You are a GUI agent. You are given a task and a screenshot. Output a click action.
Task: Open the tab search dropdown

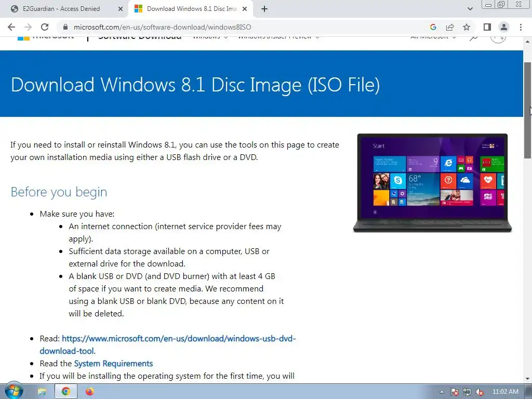pyautogui.click(x=470, y=9)
